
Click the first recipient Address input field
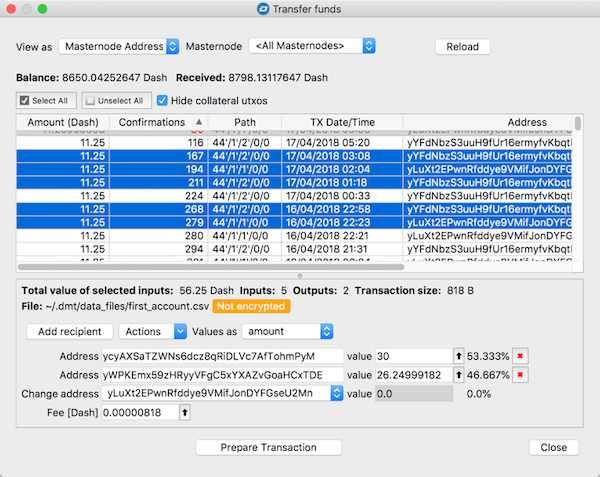pos(223,356)
